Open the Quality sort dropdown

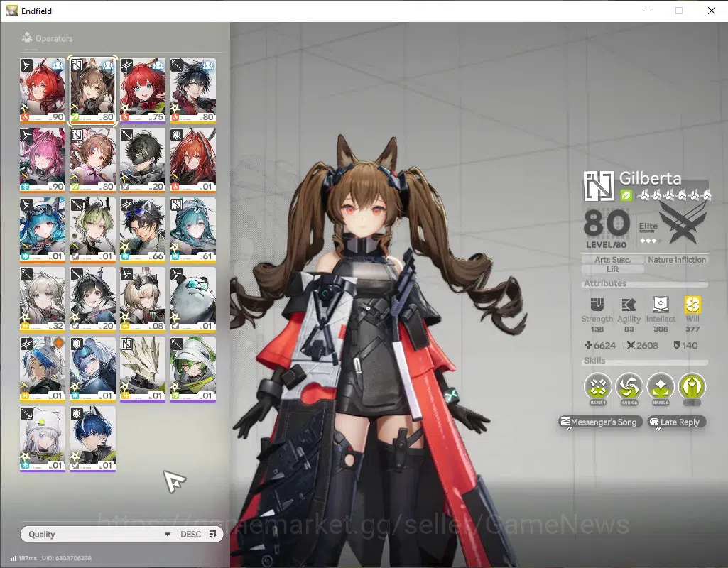tap(99, 534)
